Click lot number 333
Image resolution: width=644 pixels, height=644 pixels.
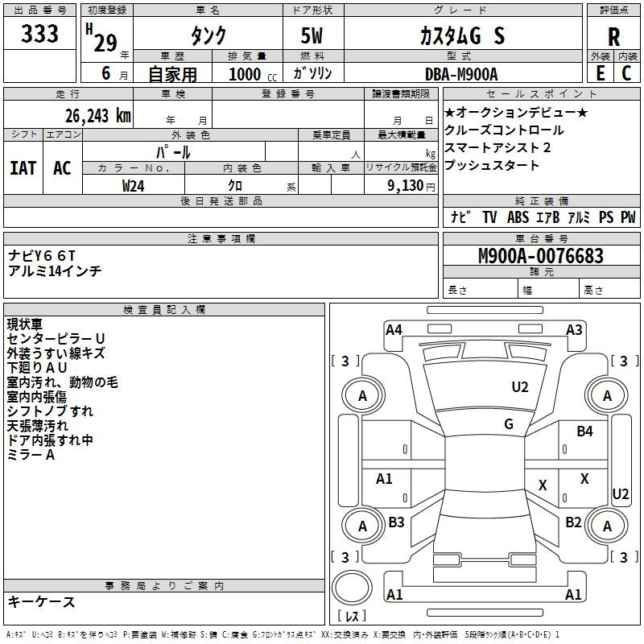pos(39,34)
